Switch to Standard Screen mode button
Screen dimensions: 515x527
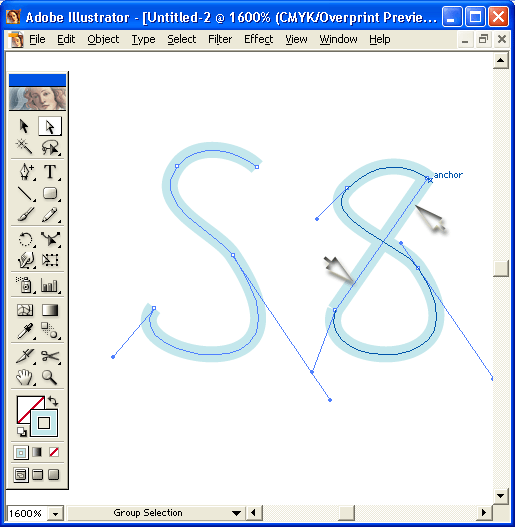coord(21,475)
